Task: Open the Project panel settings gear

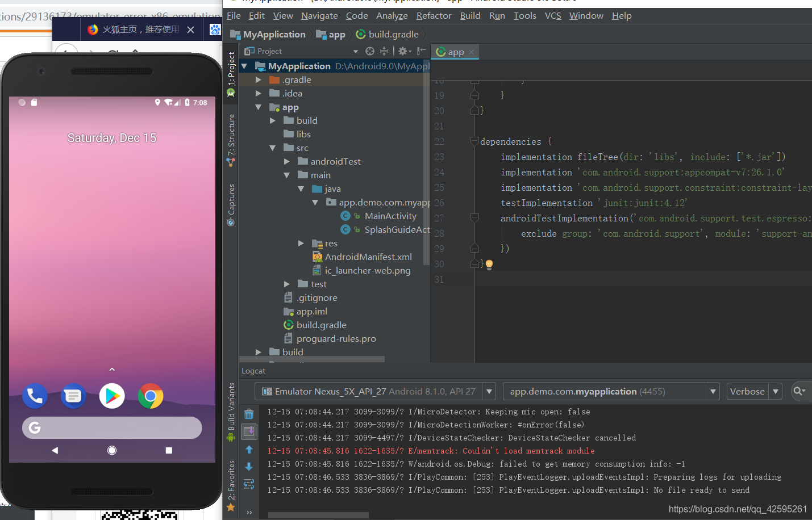Action: [403, 51]
